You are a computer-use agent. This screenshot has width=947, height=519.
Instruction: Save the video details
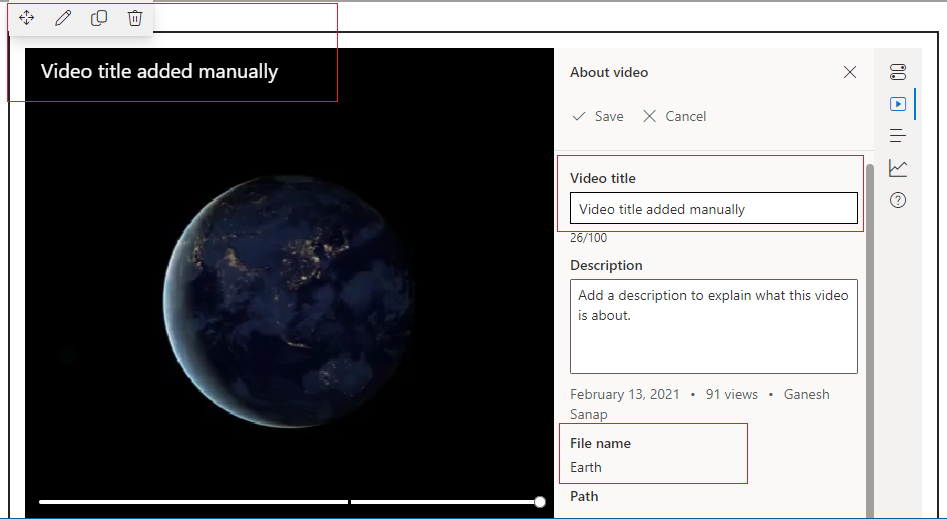pyautogui.click(x=598, y=116)
